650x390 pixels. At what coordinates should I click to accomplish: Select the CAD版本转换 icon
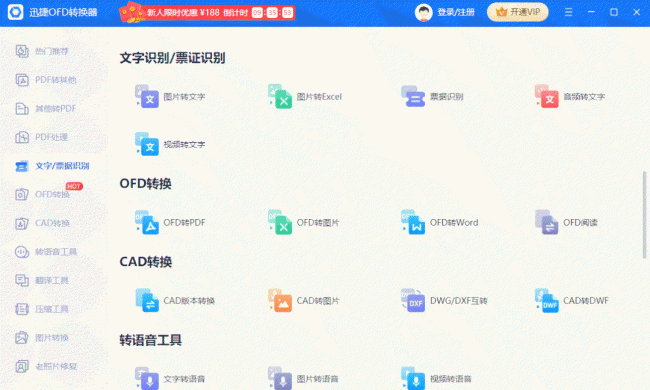147,300
